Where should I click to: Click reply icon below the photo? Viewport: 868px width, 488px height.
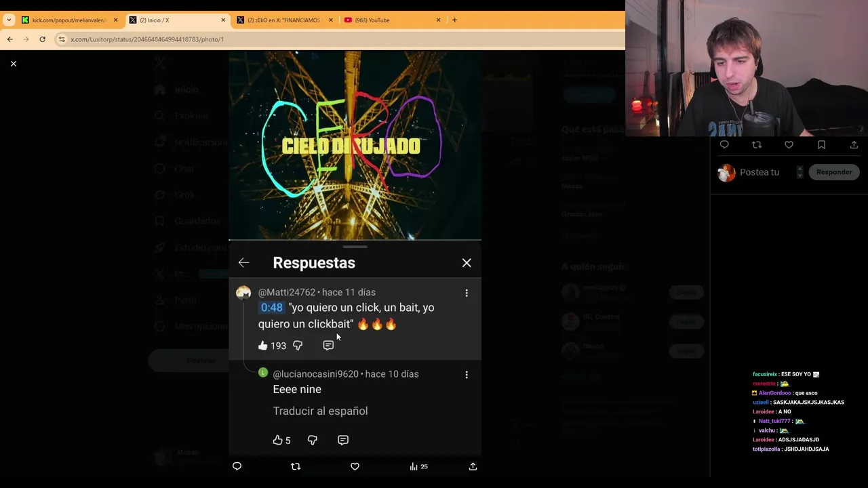[x=237, y=466]
